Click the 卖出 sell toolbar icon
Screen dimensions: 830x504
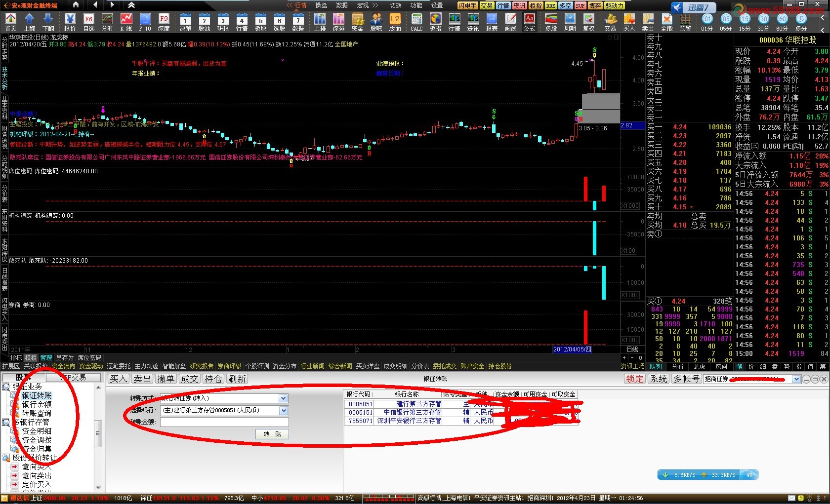tap(648, 22)
